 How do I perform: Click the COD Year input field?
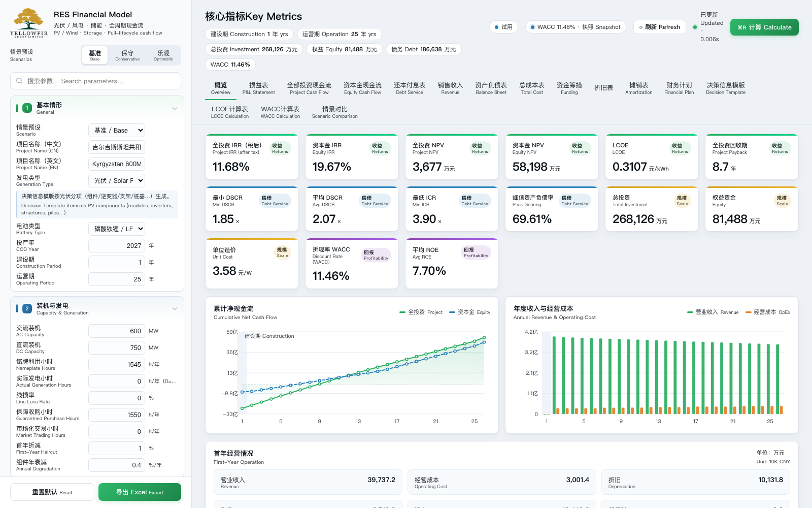coord(117,246)
